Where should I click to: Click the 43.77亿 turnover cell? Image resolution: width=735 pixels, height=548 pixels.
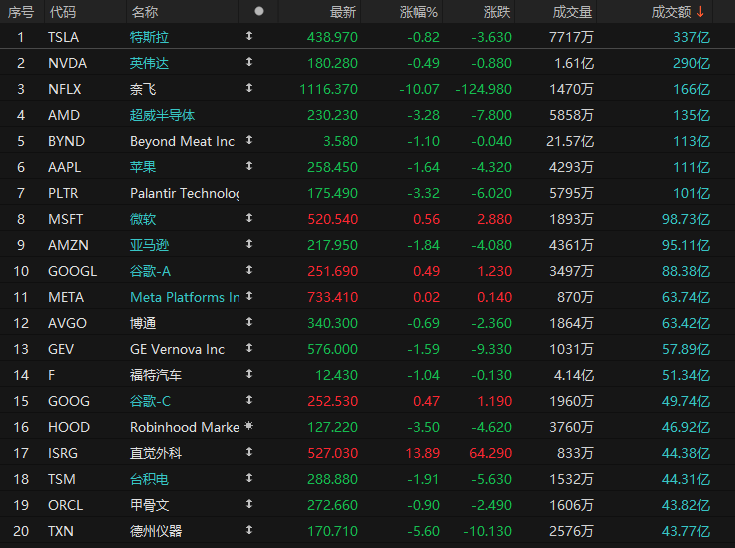coord(686,532)
